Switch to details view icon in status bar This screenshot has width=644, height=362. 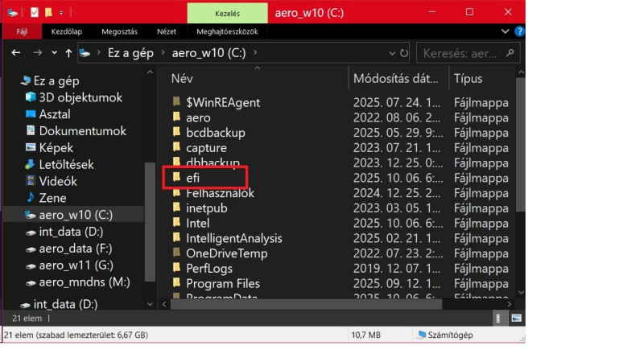click(x=498, y=318)
